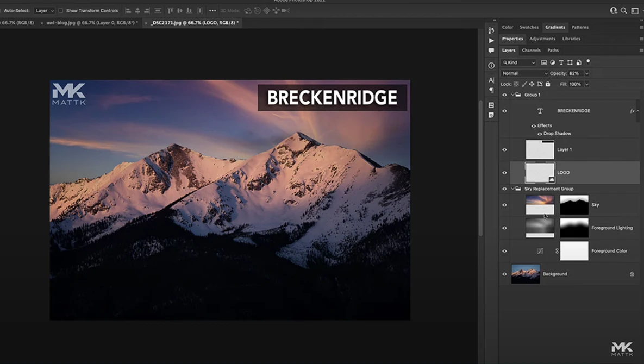Screen dimensions: 644x364
Task: Hide the Foreground Lighting layer
Action: pyautogui.click(x=504, y=228)
